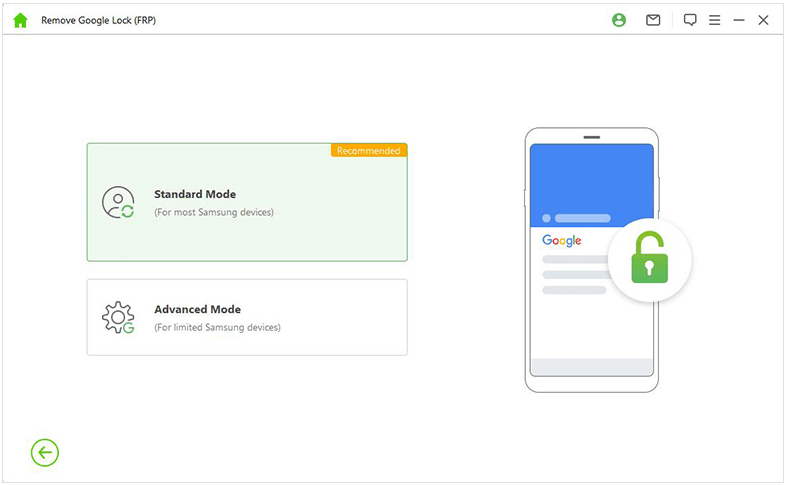
Task: Click the "Remove Google Lock (FRP)" title
Action: pyautogui.click(x=98, y=20)
